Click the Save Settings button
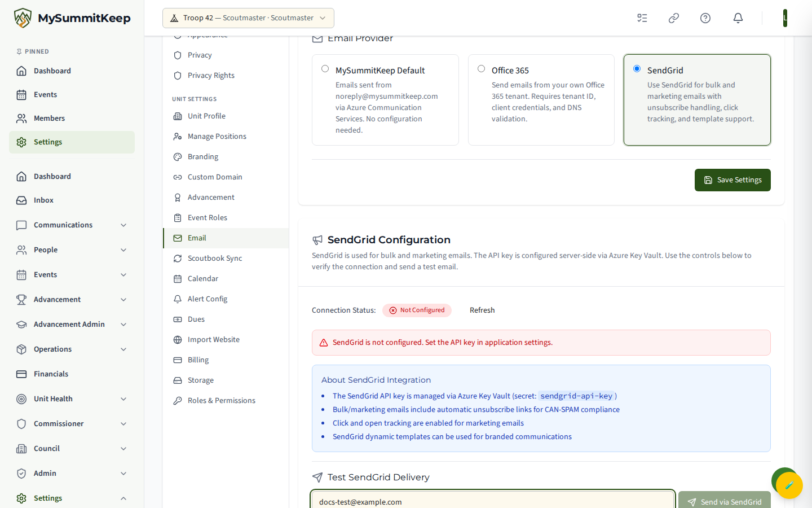The height and width of the screenshot is (508, 812). pos(732,180)
